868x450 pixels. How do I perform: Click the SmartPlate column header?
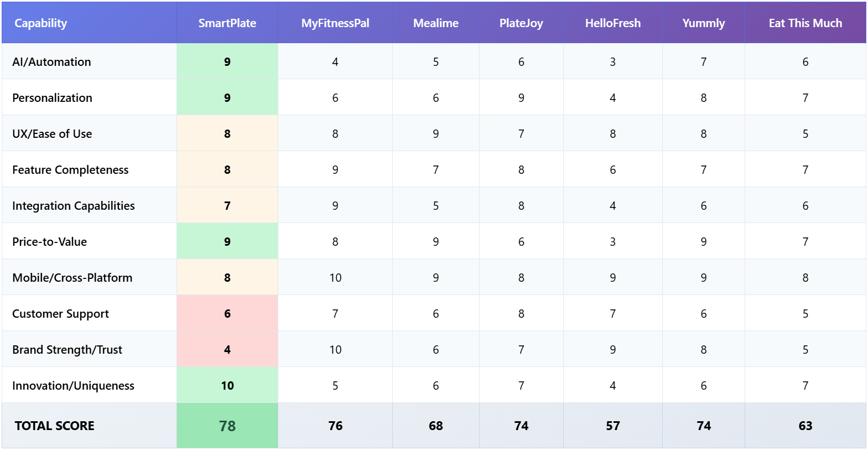[227, 23]
